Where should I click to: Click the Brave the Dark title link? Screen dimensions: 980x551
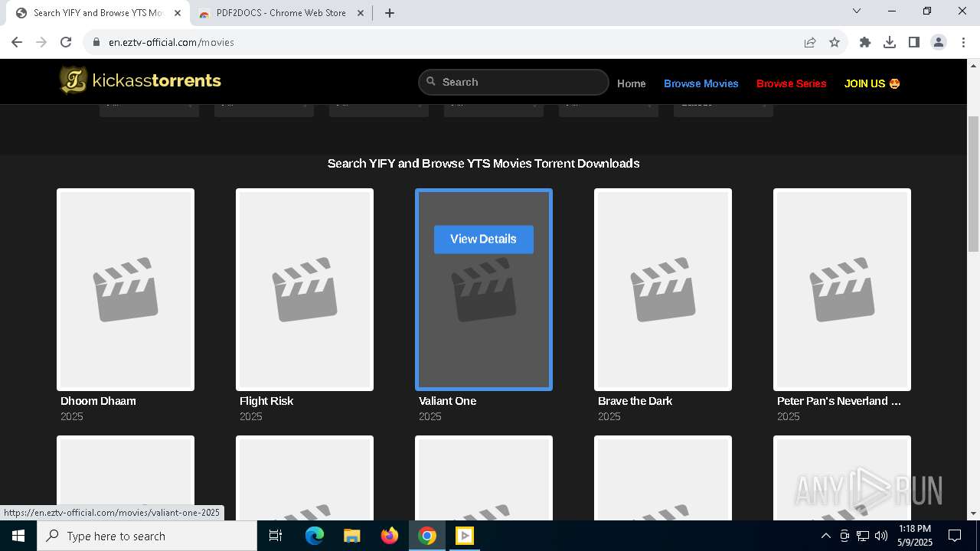(635, 401)
